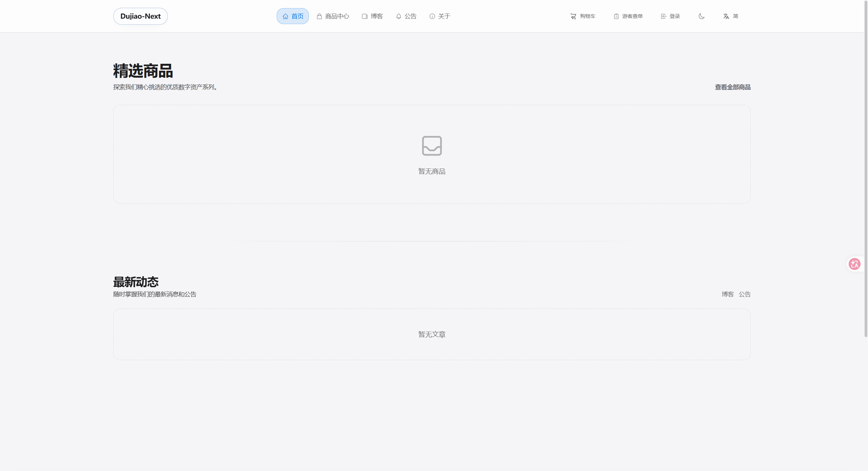Viewport: 868px width, 471px height.
Task: Click the shopping cart icon
Action: click(x=573, y=16)
